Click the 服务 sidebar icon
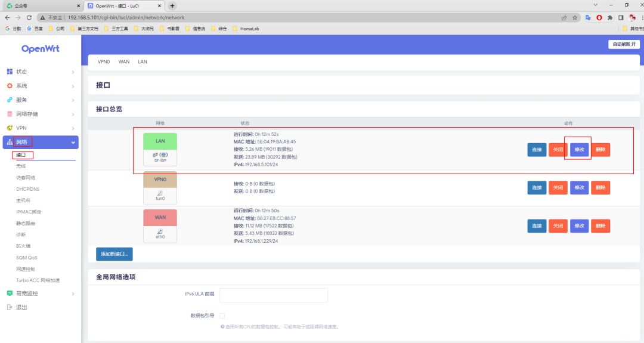This screenshot has height=343, width=644. [x=10, y=100]
